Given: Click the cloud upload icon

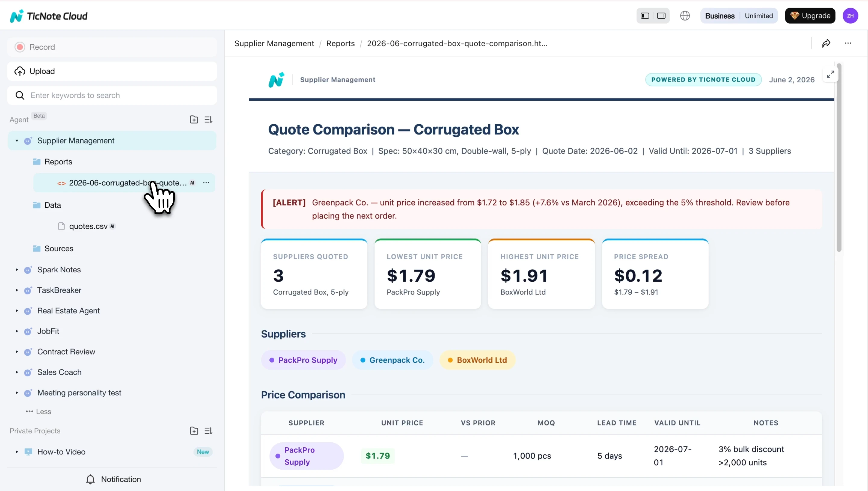Looking at the screenshot, I should pyautogui.click(x=20, y=71).
